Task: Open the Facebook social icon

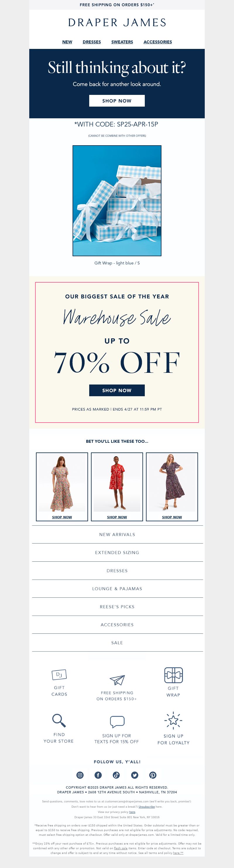Action: click(x=98, y=775)
